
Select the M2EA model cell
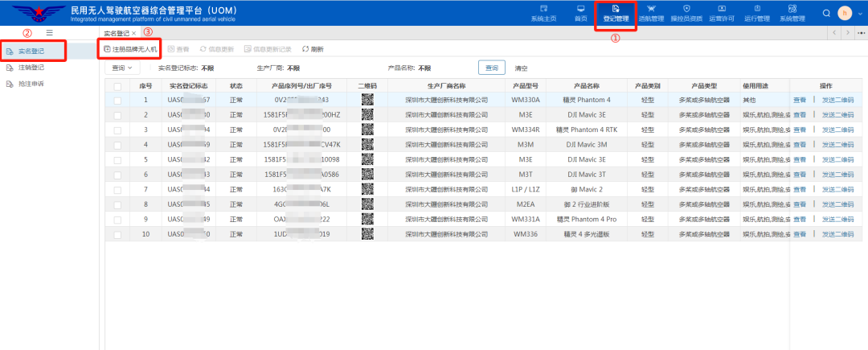526,205
